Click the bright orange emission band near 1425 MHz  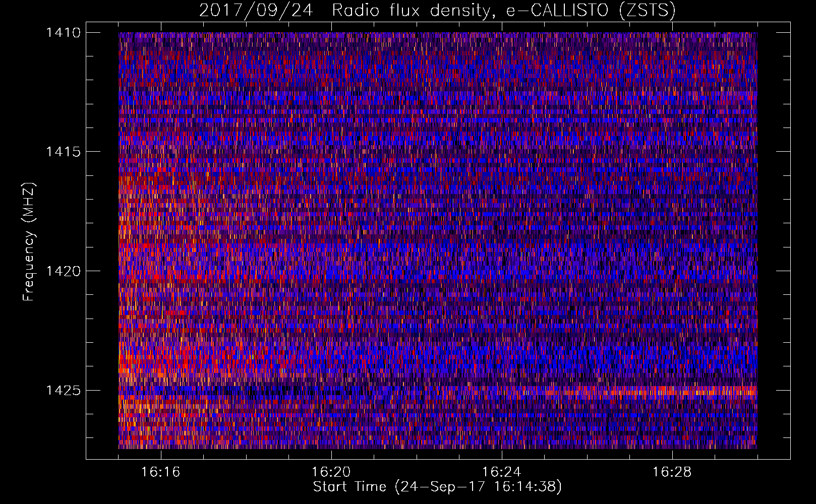coord(651,391)
